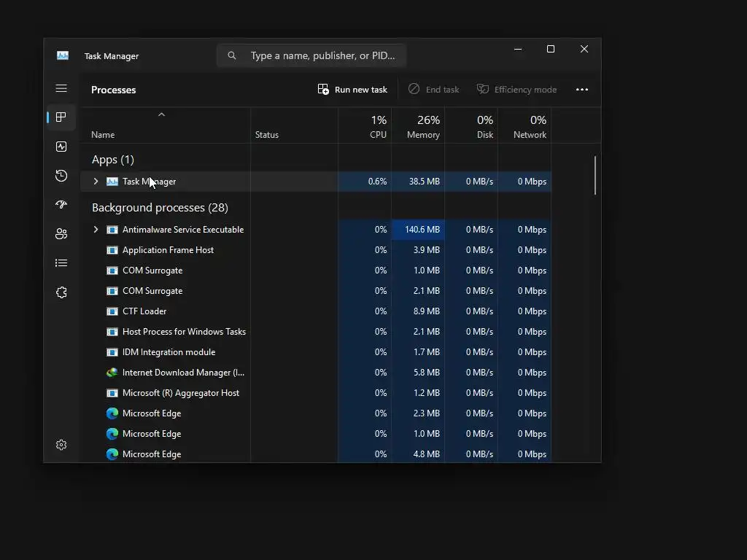Sort processes by CPU column

coord(365,127)
